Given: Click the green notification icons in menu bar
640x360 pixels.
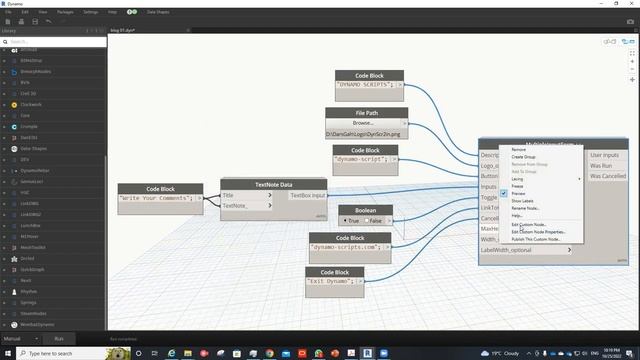Looking at the screenshot, I should (132, 12).
